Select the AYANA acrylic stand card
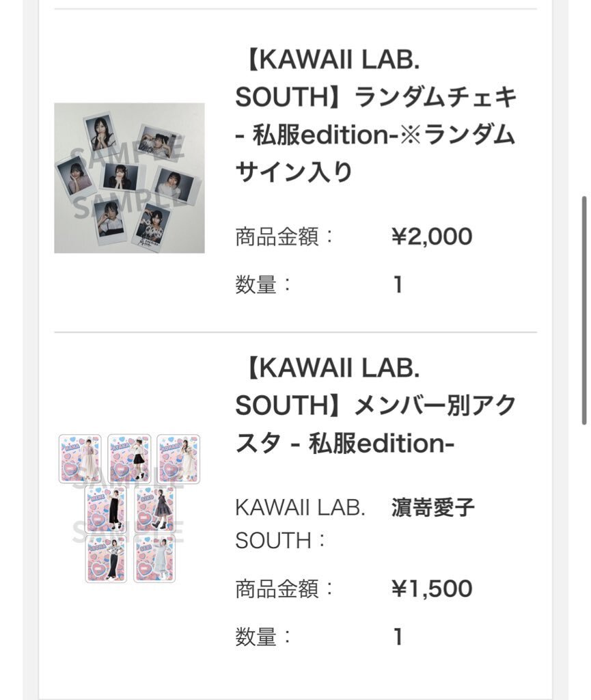Viewport: 591px width, 700px height. click(x=129, y=458)
